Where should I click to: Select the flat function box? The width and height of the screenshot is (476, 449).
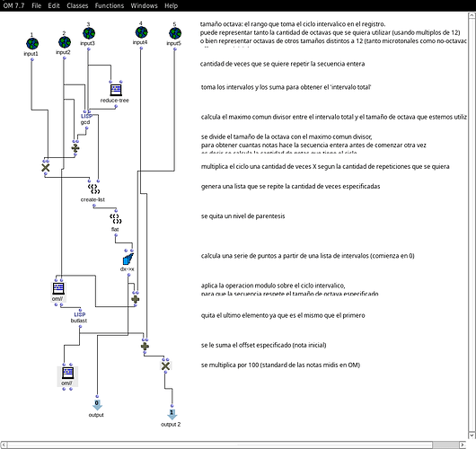pos(115,218)
